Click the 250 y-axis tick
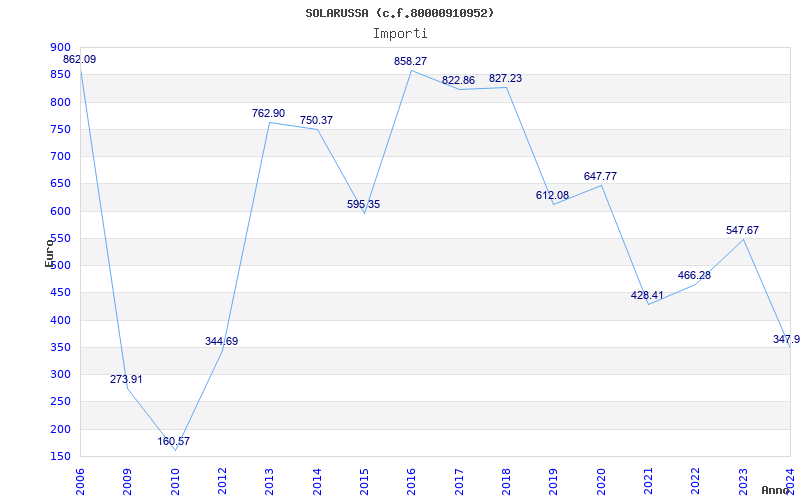 point(60,402)
